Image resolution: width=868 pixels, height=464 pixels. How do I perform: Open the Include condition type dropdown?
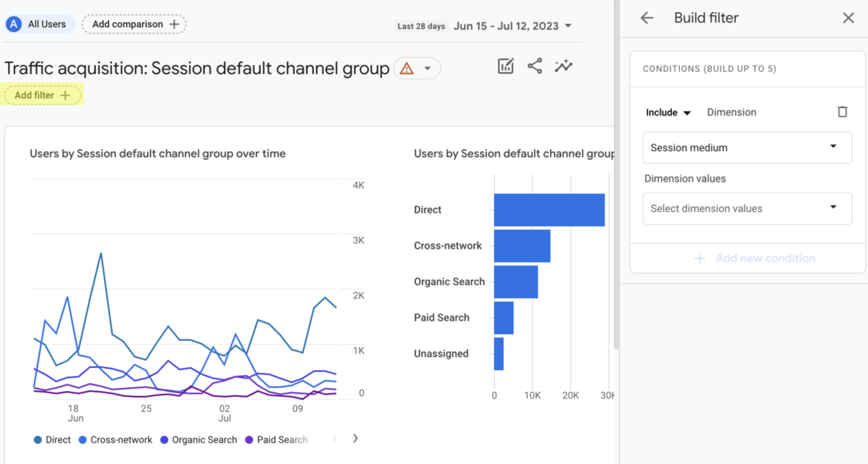point(668,112)
